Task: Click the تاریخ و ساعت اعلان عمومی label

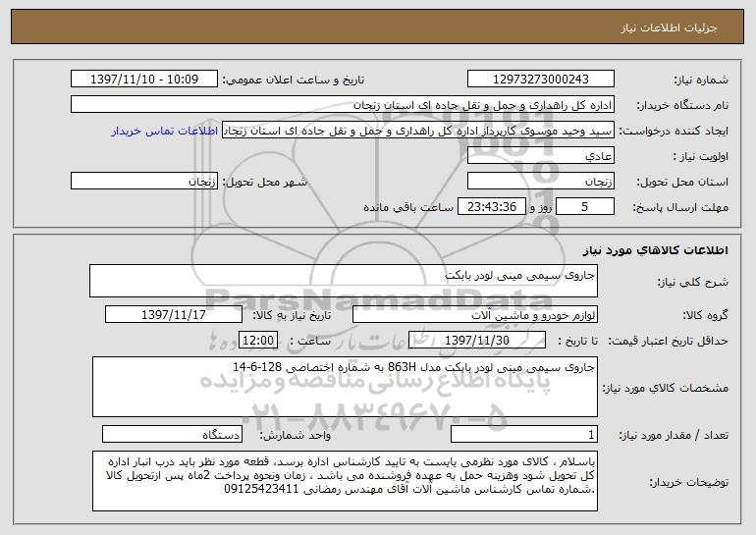Action: coord(294,80)
